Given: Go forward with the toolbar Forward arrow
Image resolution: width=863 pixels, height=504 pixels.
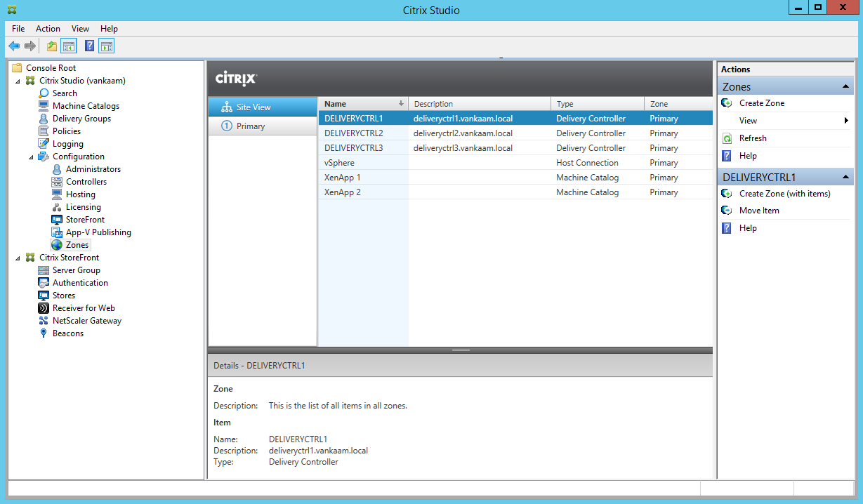Looking at the screenshot, I should 30,46.
